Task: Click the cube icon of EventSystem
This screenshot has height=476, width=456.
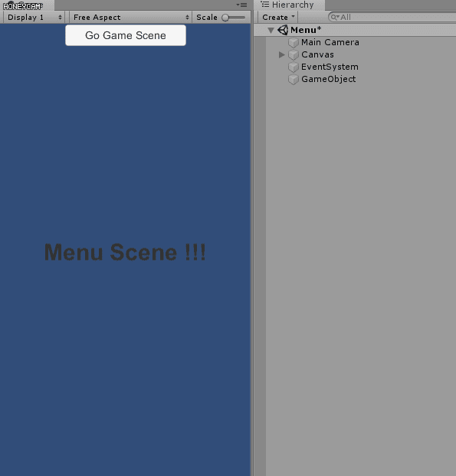Action: point(294,67)
